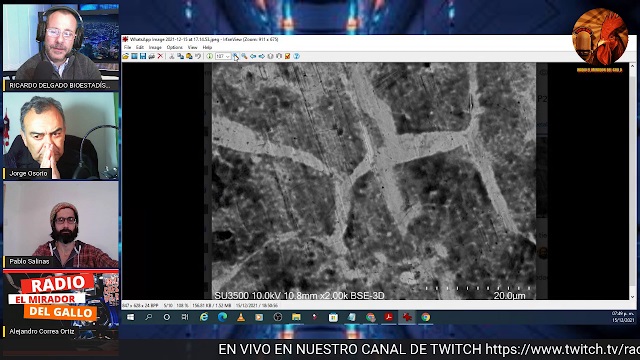This screenshot has width=640, height=360.
Task: Expand the zoom percentage dropdown in toolbar
Action: pos(228,56)
